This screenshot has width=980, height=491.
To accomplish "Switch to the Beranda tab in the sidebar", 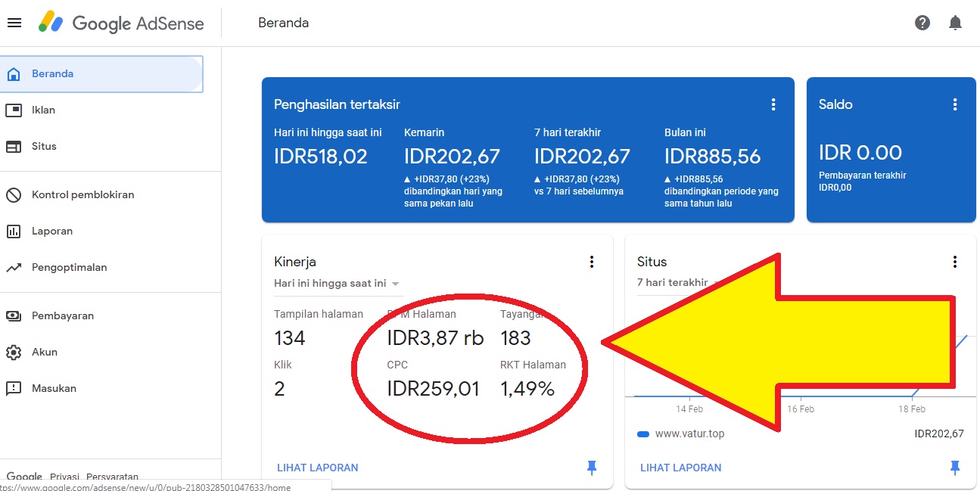I will (x=54, y=73).
